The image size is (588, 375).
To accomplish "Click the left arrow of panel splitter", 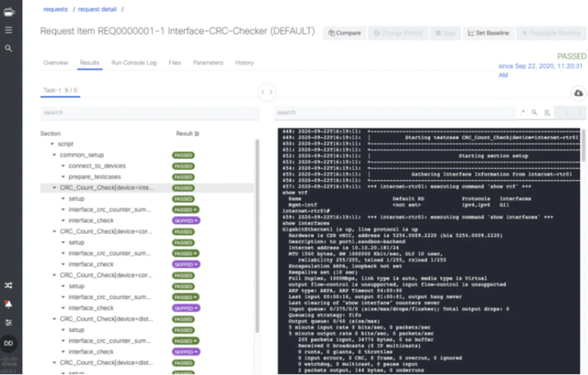I will (262, 92).
